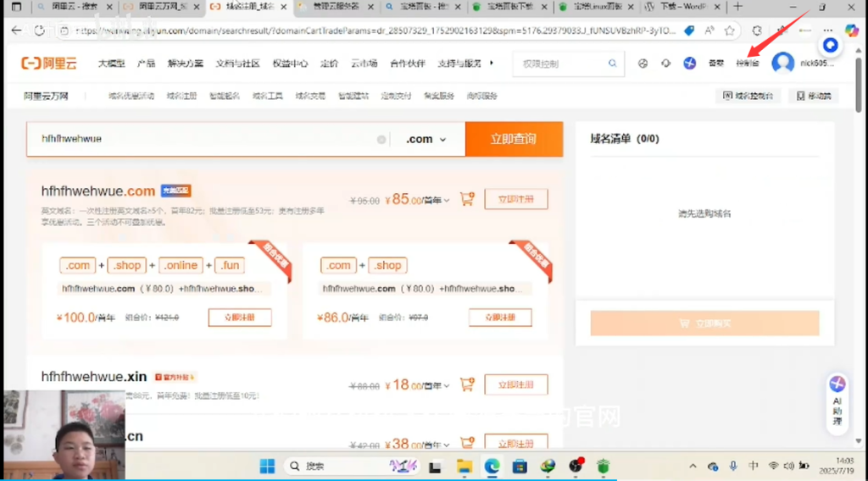
Task: Open the browser extensions puzzle icon
Action: tap(757, 30)
